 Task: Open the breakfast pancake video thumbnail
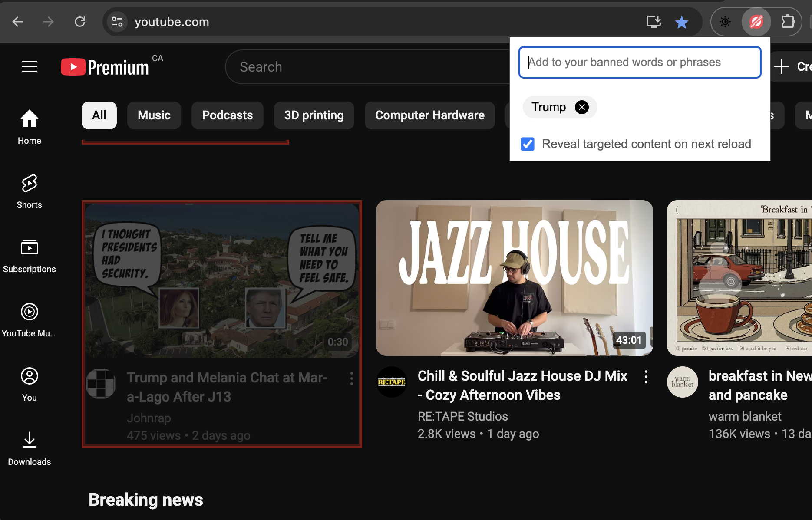pyautogui.click(x=739, y=278)
